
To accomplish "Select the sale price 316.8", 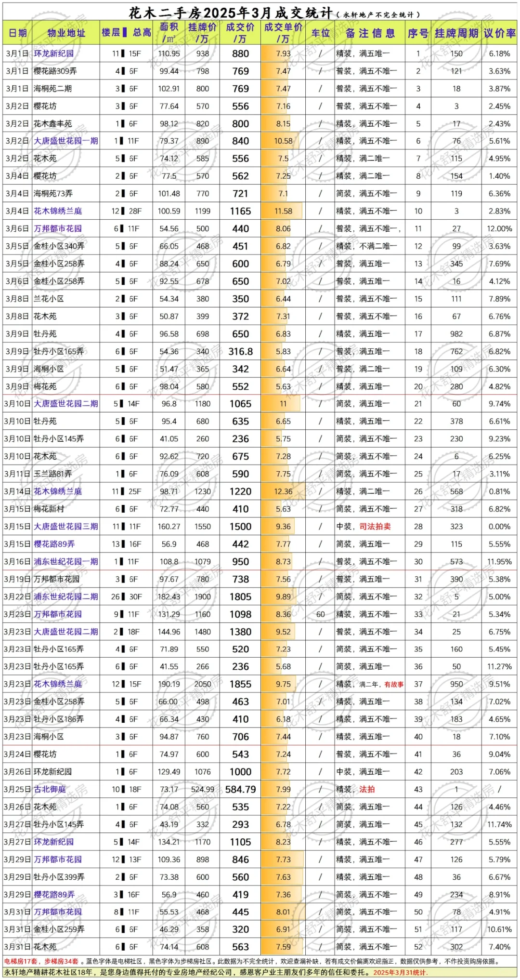I will click(x=240, y=351).
